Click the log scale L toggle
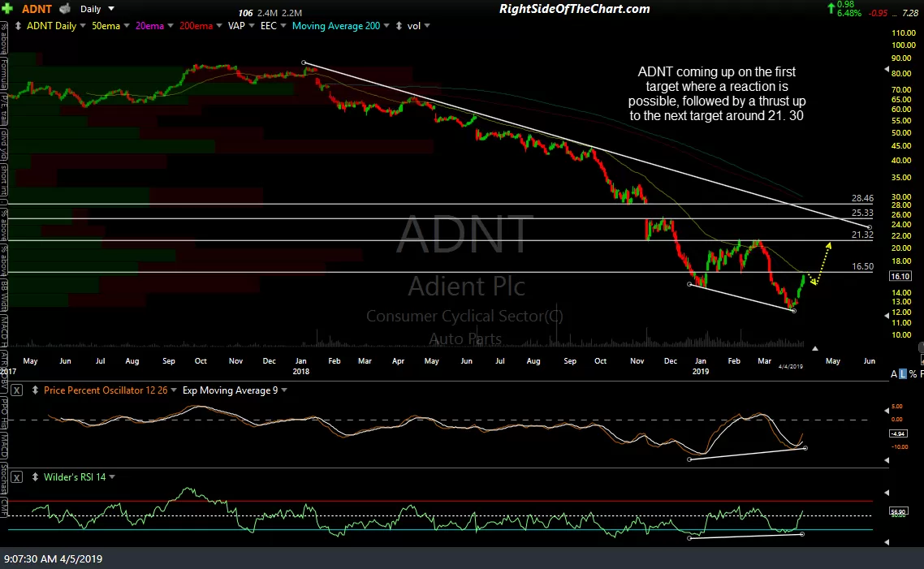The width and height of the screenshot is (924, 569). [903, 374]
